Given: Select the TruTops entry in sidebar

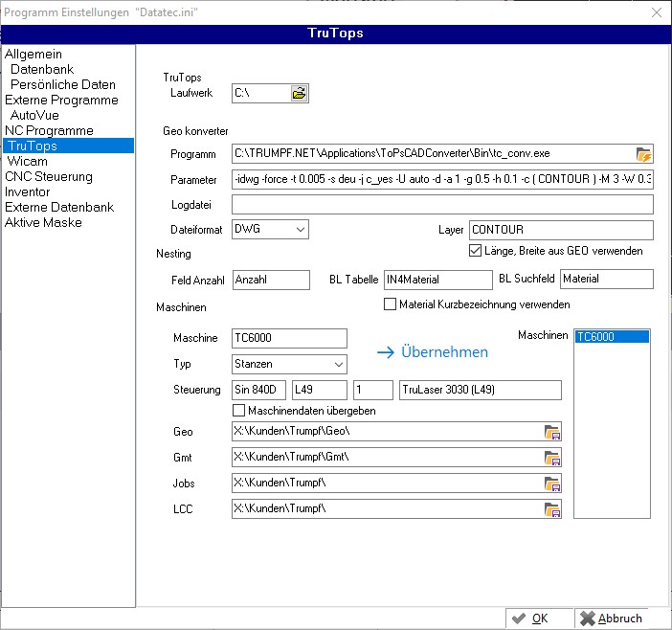Looking at the screenshot, I should [69, 146].
